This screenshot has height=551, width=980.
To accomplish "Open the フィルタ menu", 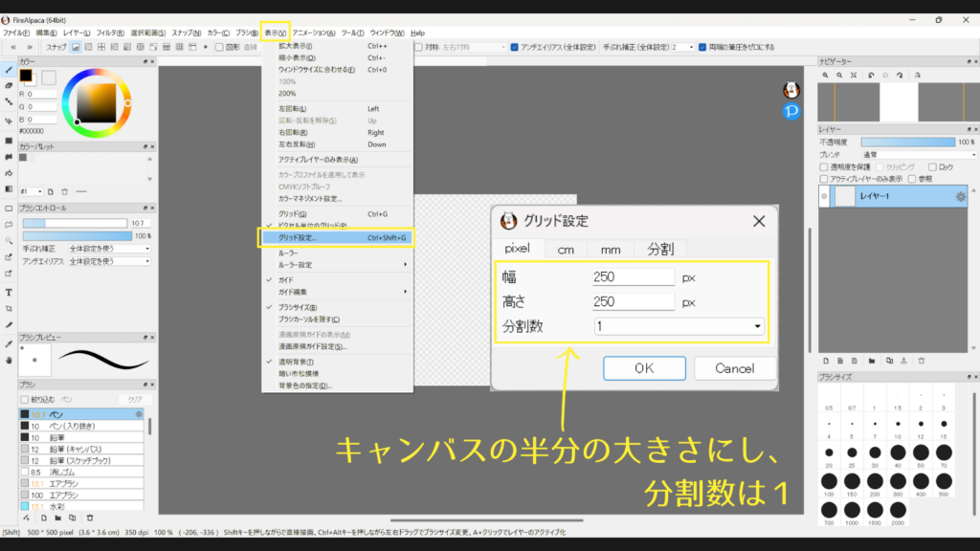I will 110,33.
